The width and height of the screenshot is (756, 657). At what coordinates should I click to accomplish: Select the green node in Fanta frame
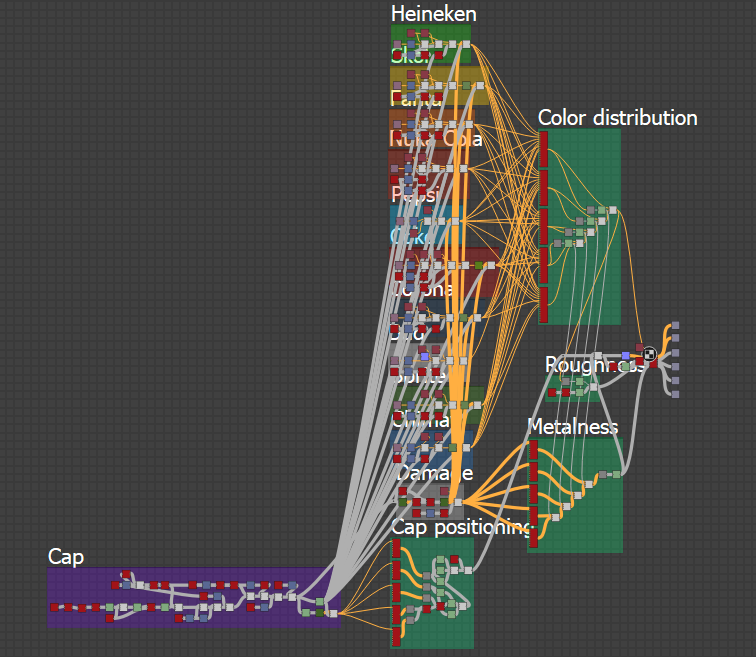466,85
